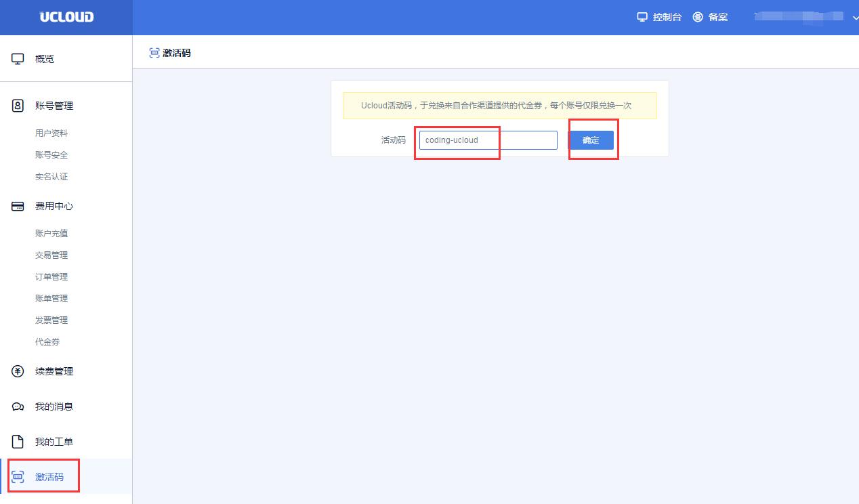Expand the account dropdown arrow
859x504 pixels.
854,18
